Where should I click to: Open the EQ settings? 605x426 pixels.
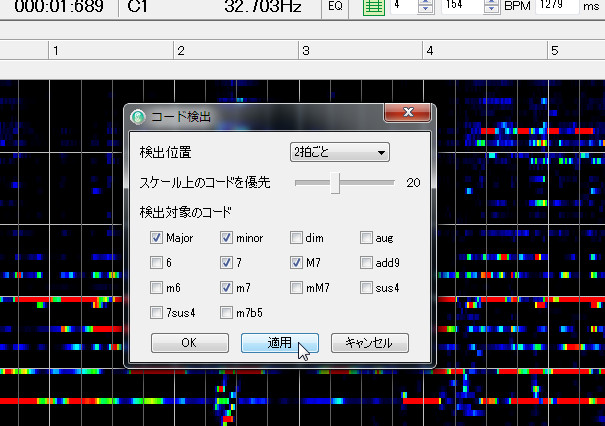335,6
